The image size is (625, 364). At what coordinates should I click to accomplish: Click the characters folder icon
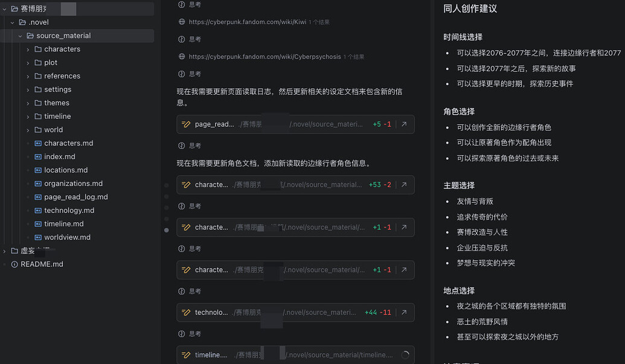(38, 49)
